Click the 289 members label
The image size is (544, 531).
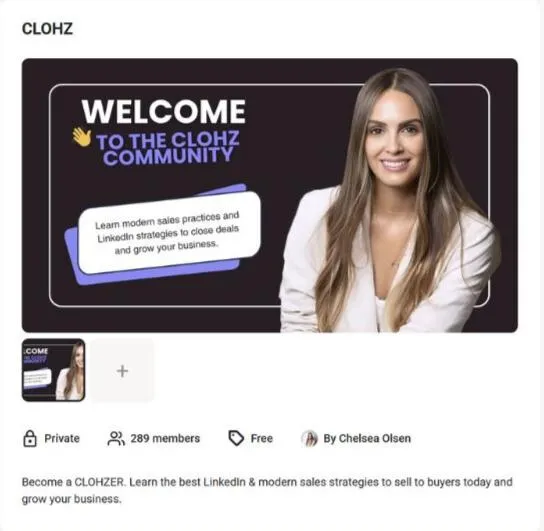[x=165, y=438]
